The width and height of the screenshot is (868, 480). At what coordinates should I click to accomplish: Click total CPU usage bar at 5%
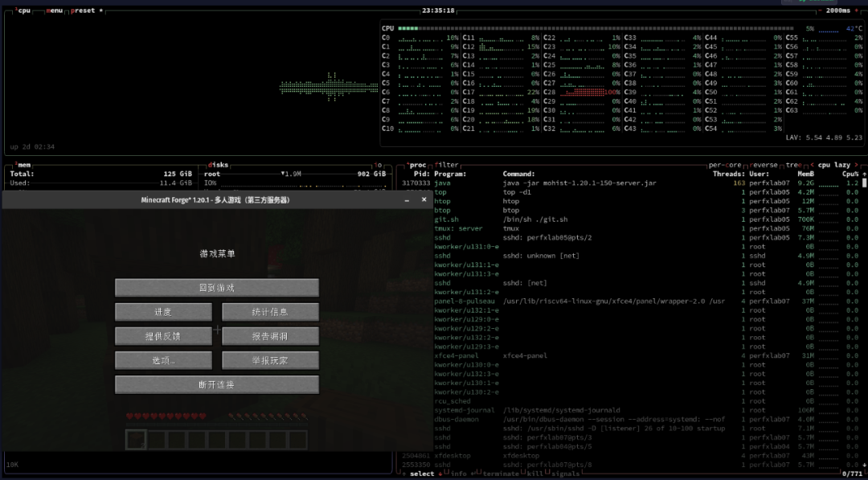coord(598,28)
